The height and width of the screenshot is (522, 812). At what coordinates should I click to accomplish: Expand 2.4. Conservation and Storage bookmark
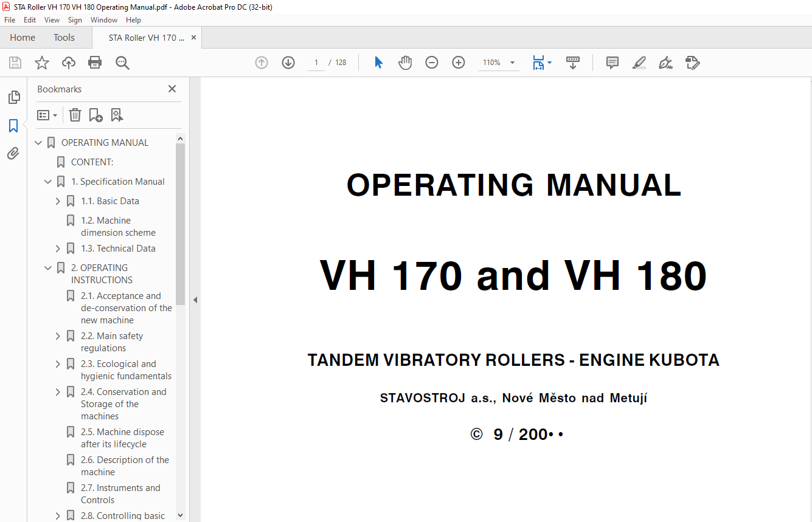[x=58, y=392]
